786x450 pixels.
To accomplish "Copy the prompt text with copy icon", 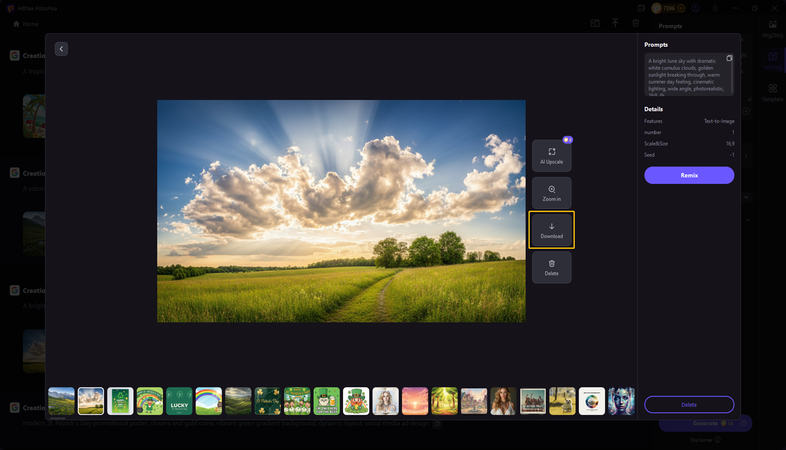I will click(x=729, y=59).
